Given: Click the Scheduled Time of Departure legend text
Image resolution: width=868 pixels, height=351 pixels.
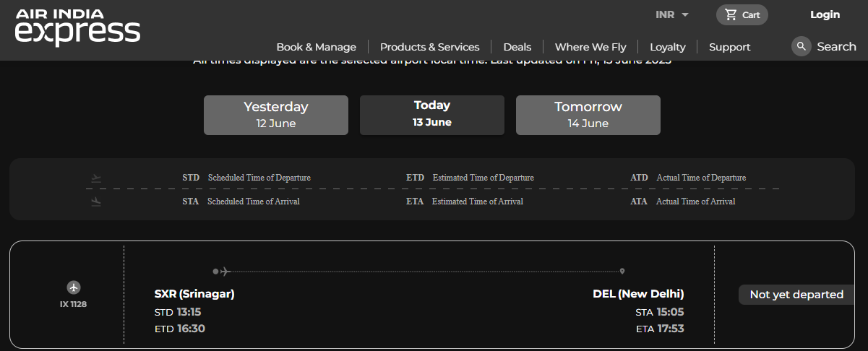Looking at the screenshot, I should tap(259, 178).
